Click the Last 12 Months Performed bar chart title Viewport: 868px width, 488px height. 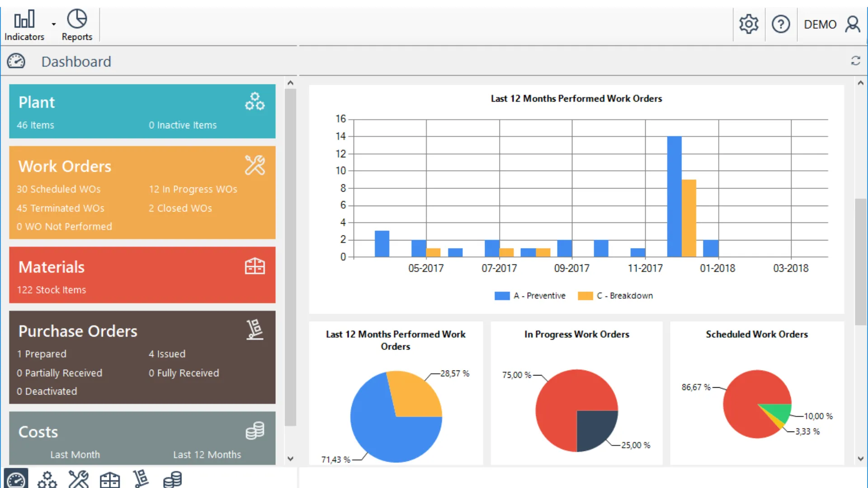coord(576,99)
